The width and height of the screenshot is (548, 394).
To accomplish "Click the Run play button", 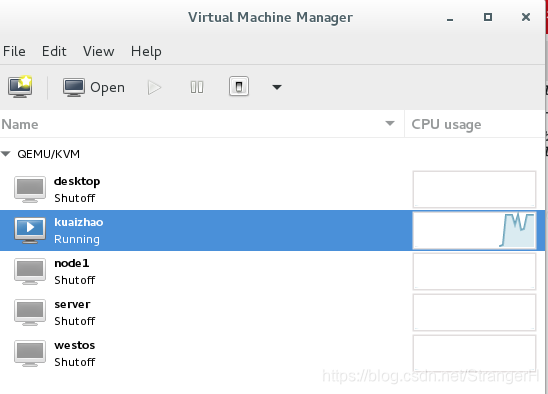I will tap(154, 87).
